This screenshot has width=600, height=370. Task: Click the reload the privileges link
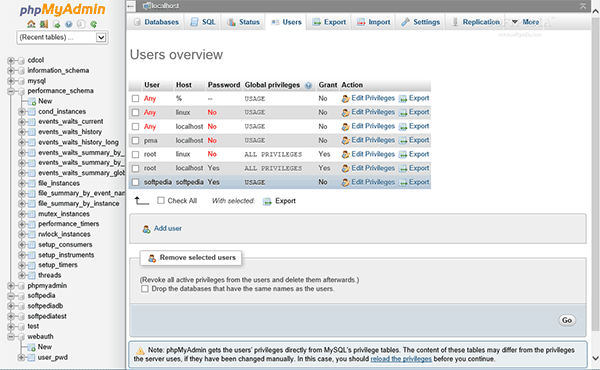pos(401,359)
